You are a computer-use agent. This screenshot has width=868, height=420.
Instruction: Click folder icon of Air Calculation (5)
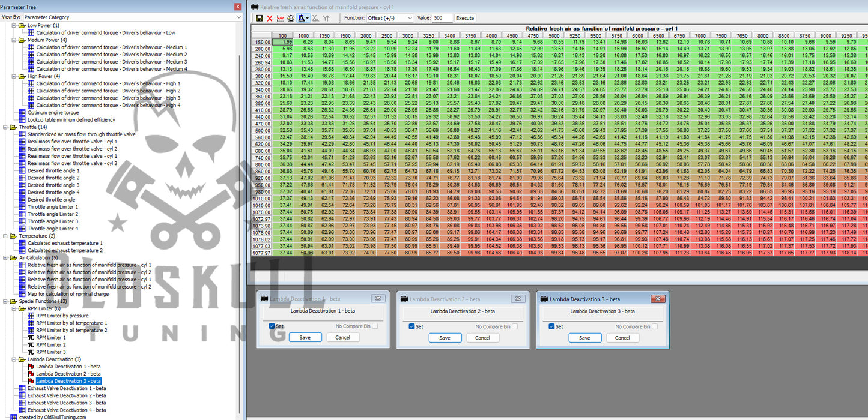click(14, 257)
